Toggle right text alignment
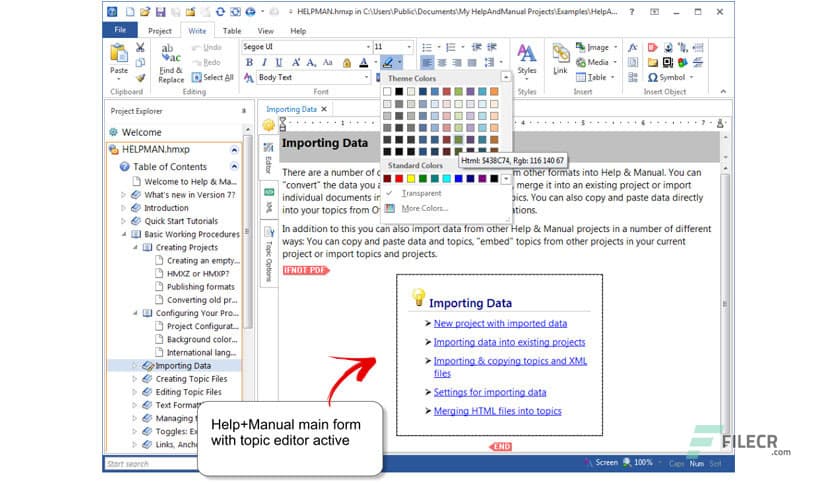The height and width of the screenshot is (484, 836). tap(457, 62)
